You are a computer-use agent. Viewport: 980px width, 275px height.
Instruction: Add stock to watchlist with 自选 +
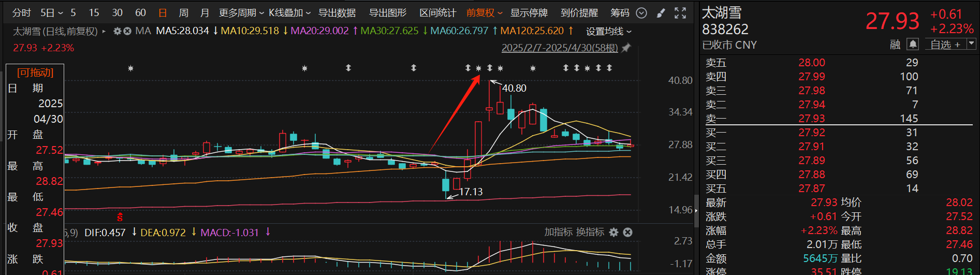coord(945,45)
